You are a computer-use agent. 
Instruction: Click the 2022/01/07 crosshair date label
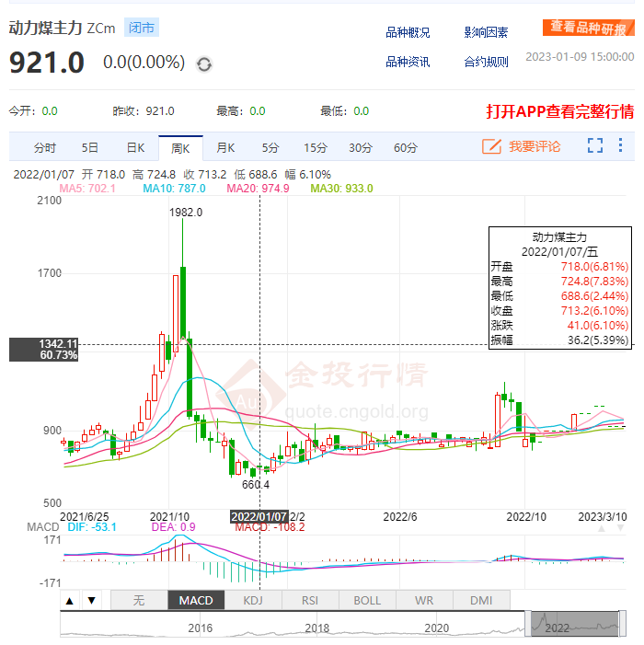pos(259,517)
